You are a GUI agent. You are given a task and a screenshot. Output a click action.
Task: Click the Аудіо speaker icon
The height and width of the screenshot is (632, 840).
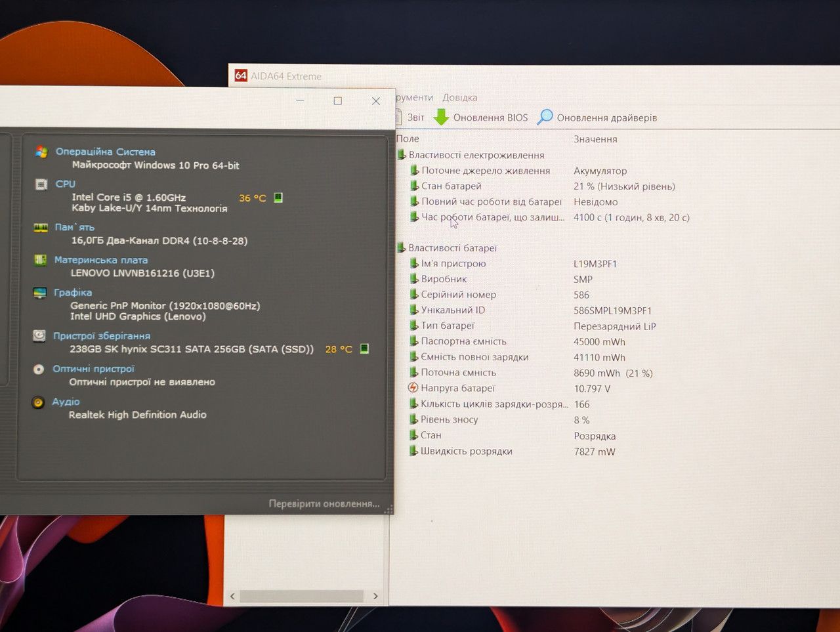(x=38, y=402)
